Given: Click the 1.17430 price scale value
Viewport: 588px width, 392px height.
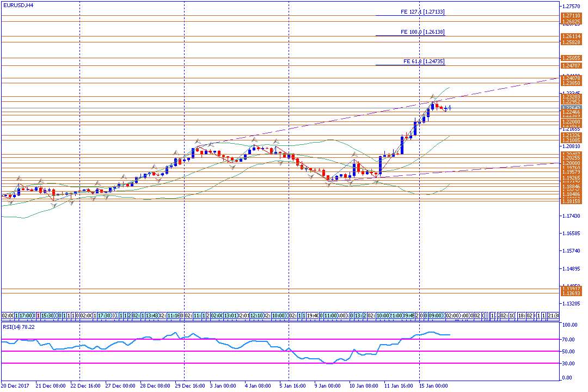Looking at the screenshot, I should [x=571, y=216].
